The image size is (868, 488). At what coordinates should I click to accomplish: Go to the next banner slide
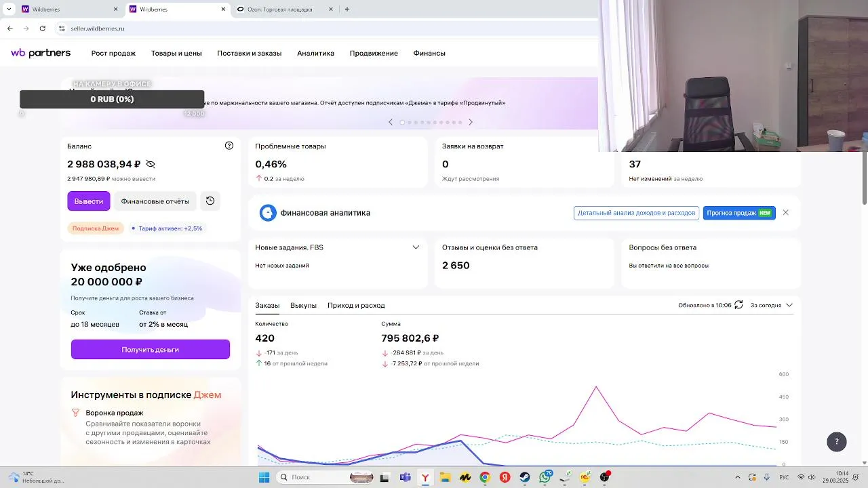point(471,122)
